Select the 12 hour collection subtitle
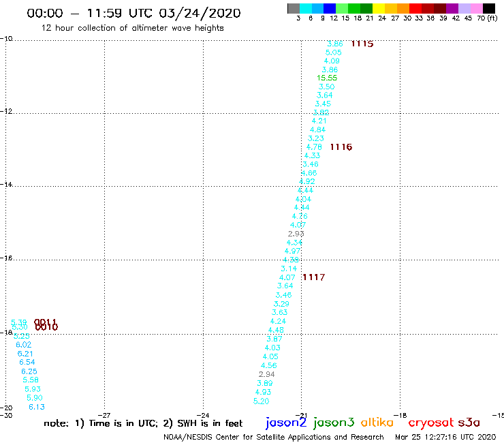 click(132, 28)
